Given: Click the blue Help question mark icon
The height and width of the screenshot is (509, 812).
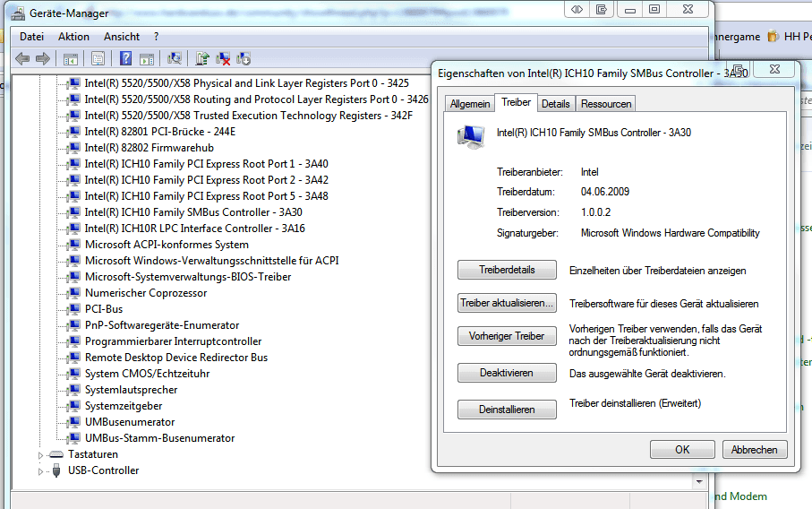Looking at the screenshot, I should click(x=125, y=58).
